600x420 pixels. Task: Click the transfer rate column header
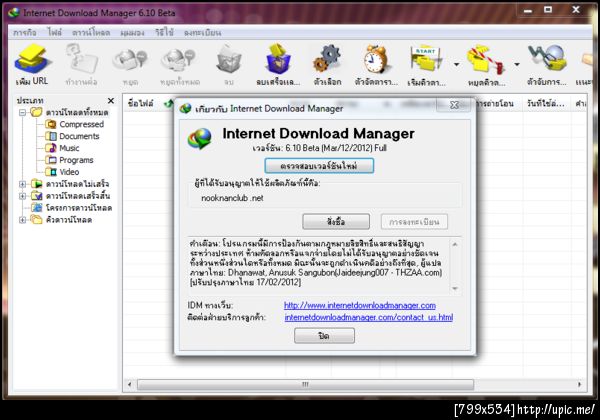(497, 103)
